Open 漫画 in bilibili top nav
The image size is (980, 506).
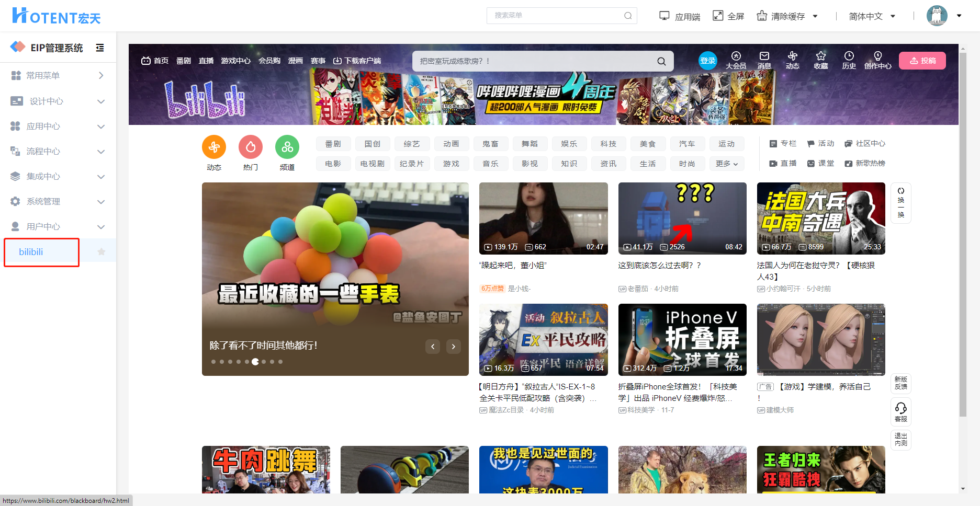click(296, 61)
